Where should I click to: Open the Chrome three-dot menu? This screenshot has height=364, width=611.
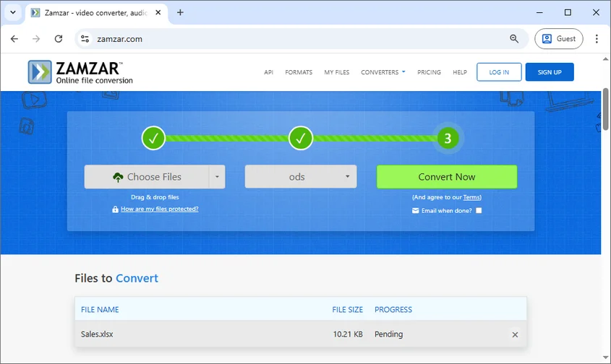pos(597,39)
